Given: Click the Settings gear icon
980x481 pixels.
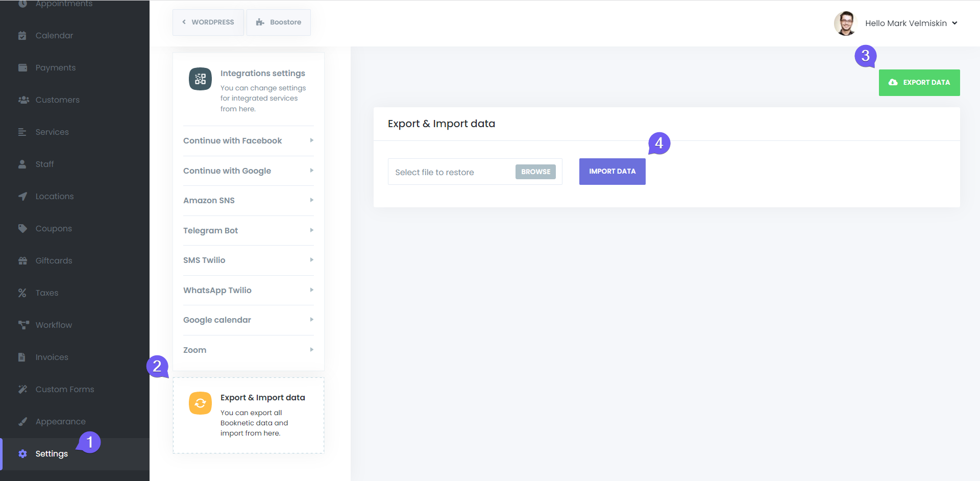Looking at the screenshot, I should click(x=22, y=453).
